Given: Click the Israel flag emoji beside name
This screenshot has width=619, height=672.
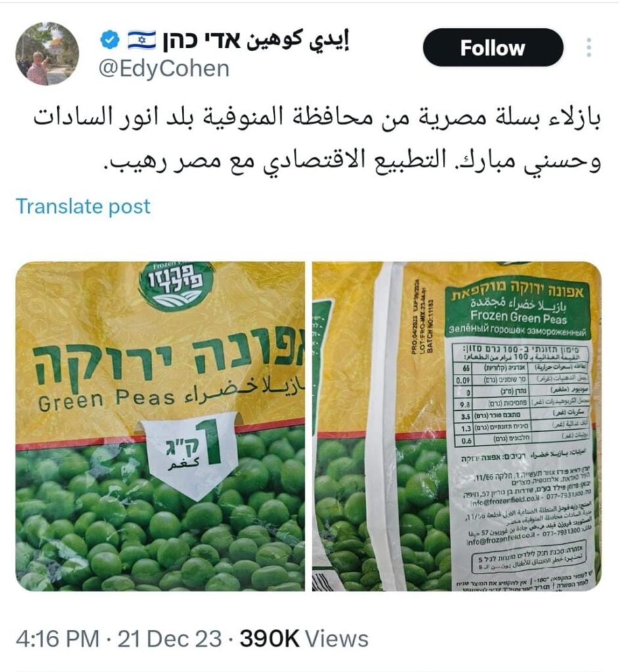Looking at the screenshot, I should (x=142, y=41).
